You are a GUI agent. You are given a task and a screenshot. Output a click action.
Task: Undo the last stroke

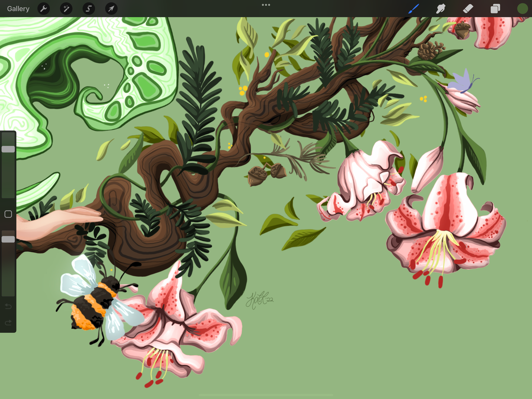pyautogui.click(x=8, y=306)
